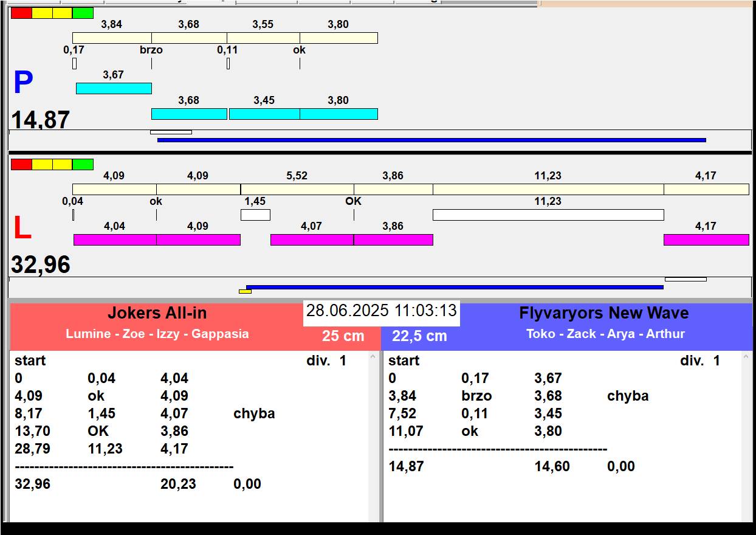Open the Jokers All-in team header
Viewport: 756px width, 535px height.
[157, 314]
